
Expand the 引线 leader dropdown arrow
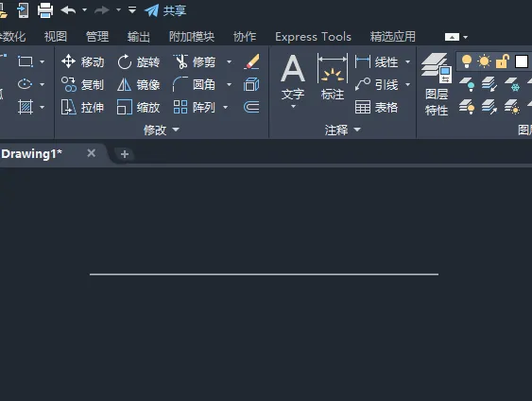pos(408,84)
